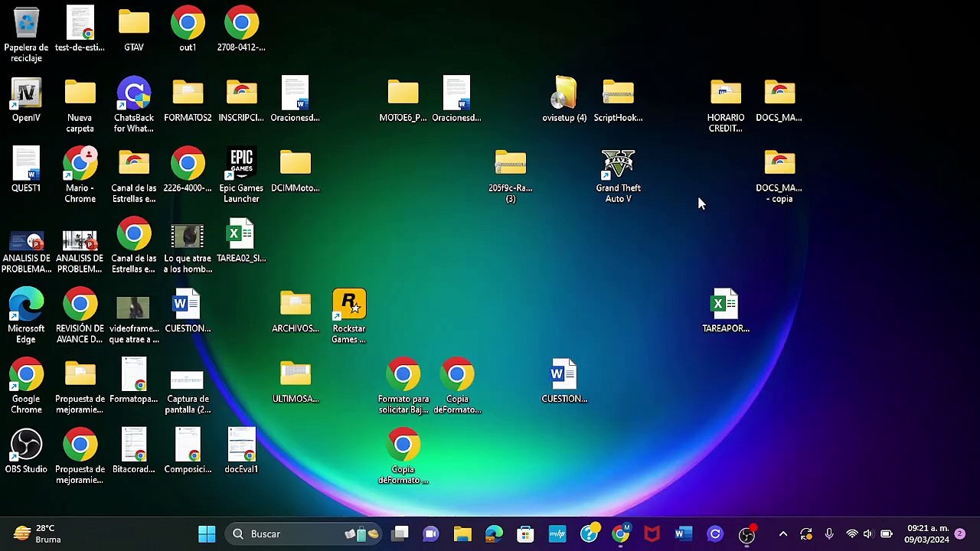Show hidden system tray icons

coord(782,534)
